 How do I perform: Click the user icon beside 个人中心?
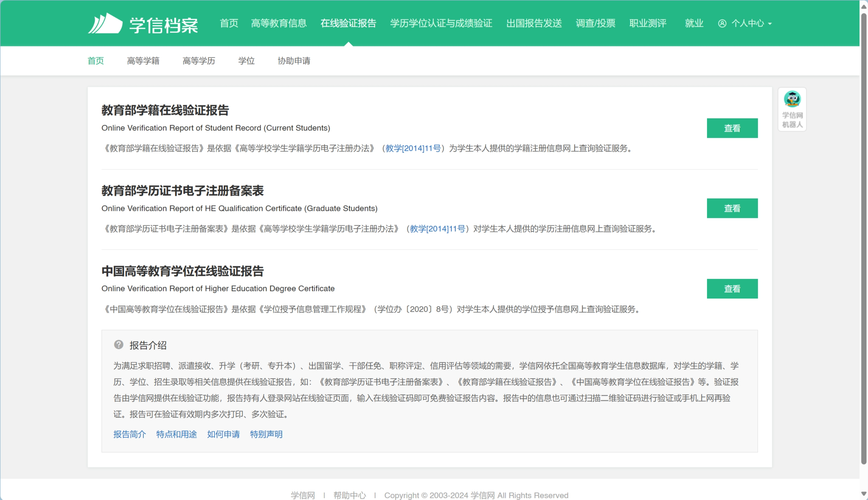722,24
